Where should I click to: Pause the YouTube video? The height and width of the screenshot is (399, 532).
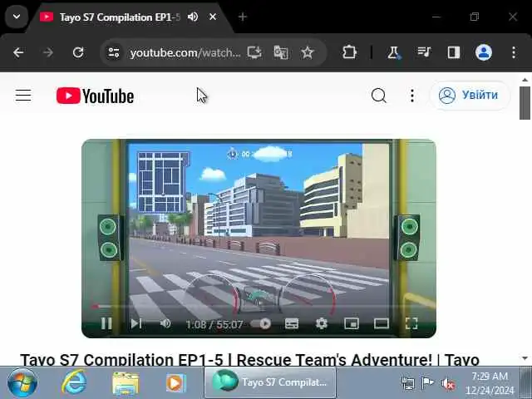106,323
